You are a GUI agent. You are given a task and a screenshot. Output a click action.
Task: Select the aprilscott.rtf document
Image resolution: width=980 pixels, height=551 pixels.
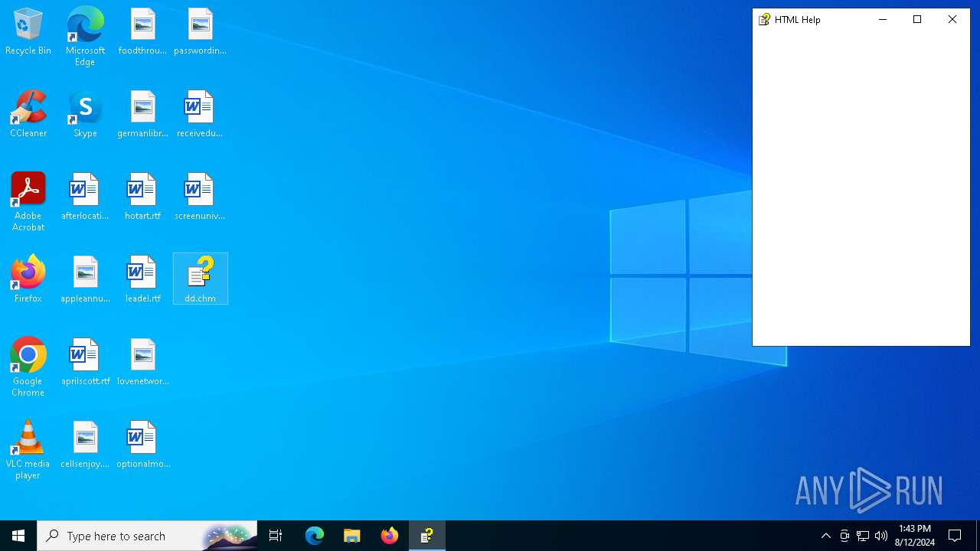point(85,363)
